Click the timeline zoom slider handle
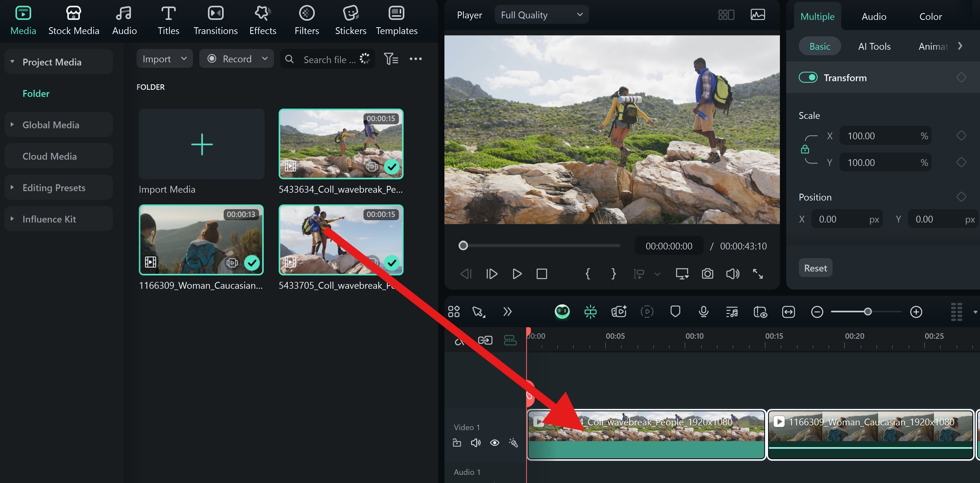 (x=867, y=312)
